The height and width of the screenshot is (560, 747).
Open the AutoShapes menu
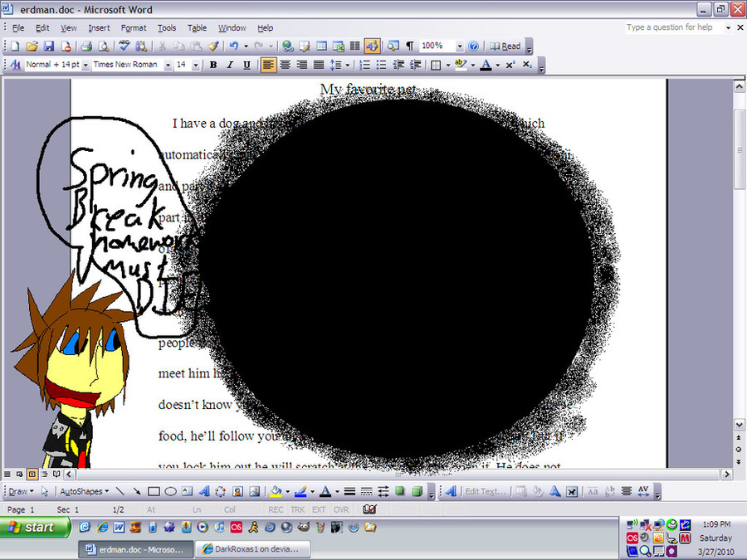point(85,491)
